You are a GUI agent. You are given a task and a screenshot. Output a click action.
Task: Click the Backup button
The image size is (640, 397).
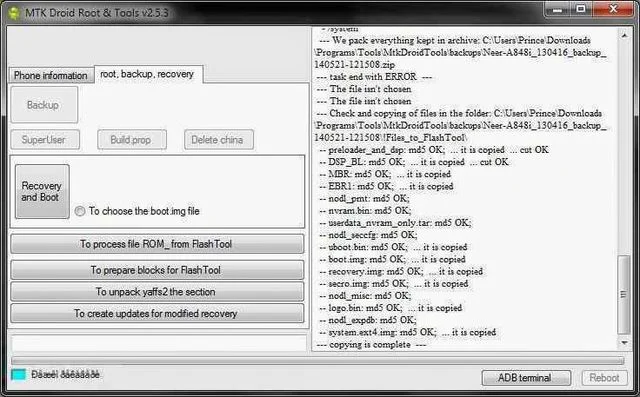(x=44, y=105)
